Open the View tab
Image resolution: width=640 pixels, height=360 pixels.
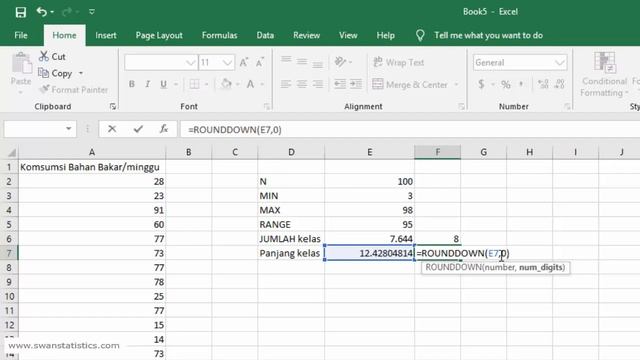point(348,36)
